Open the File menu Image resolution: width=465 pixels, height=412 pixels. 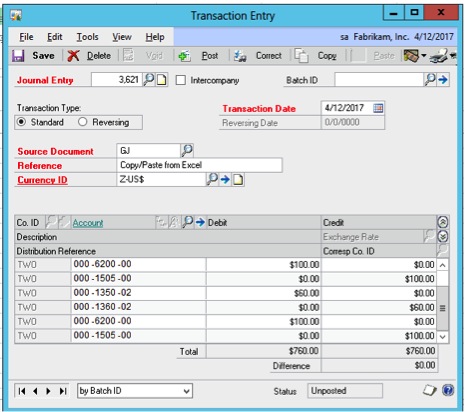(26, 37)
